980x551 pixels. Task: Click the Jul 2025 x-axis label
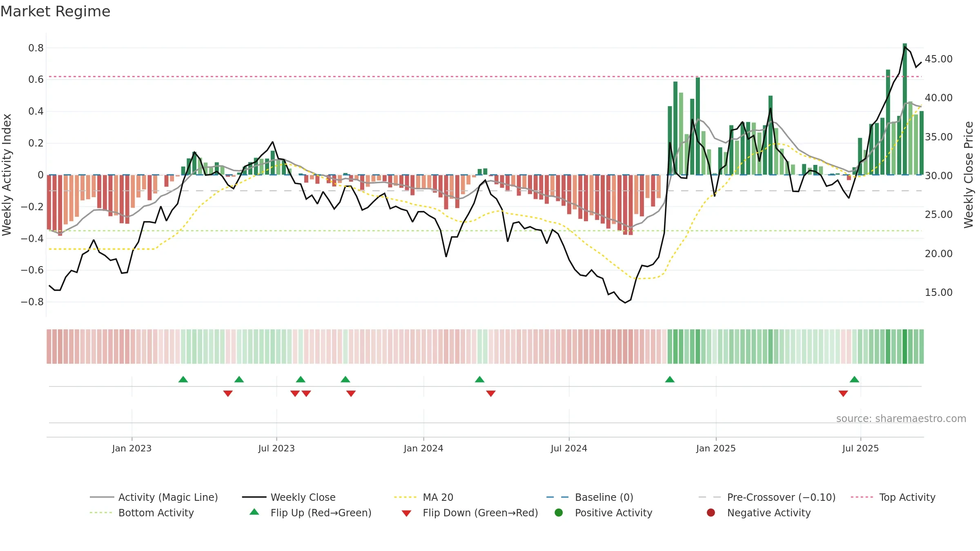[860, 449]
